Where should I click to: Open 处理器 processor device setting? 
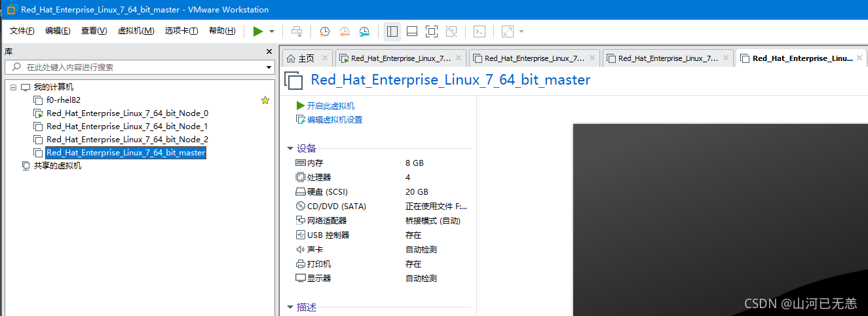click(x=319, y=178)
